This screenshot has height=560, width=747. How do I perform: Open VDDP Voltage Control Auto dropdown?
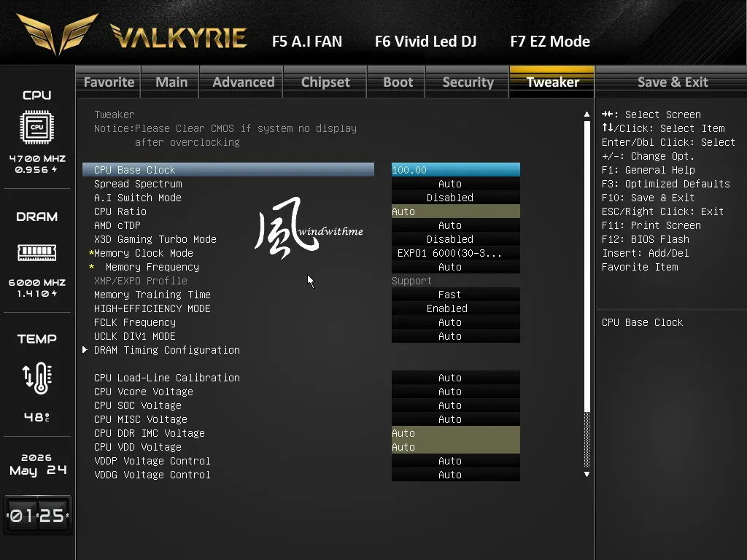pos(455,461)
